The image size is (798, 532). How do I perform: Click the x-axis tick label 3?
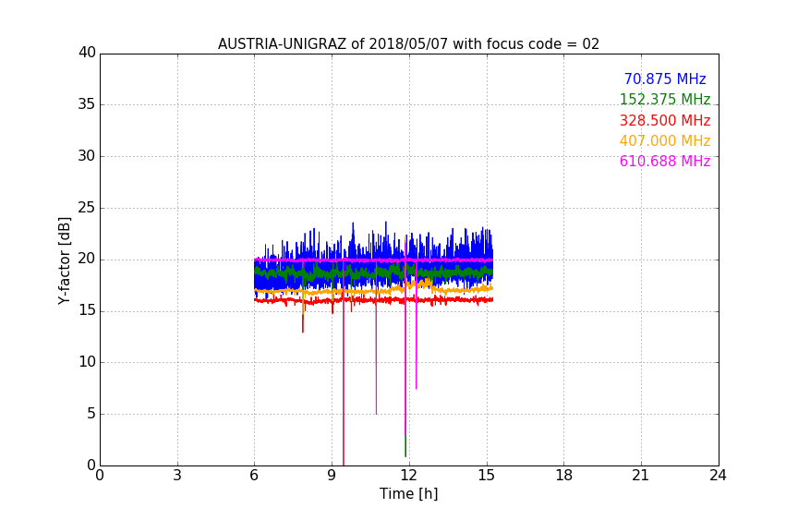tap(177, 476)
